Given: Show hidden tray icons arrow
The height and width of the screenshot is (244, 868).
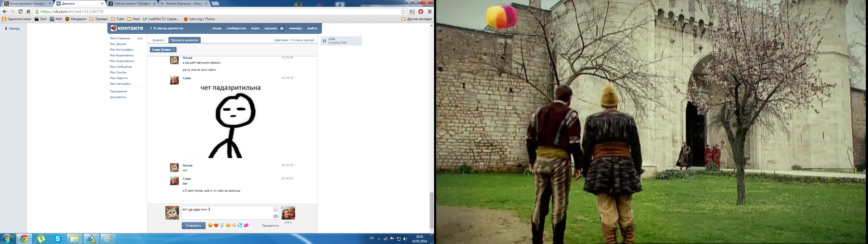Looking at the screenshot, I should pos(379,239).
